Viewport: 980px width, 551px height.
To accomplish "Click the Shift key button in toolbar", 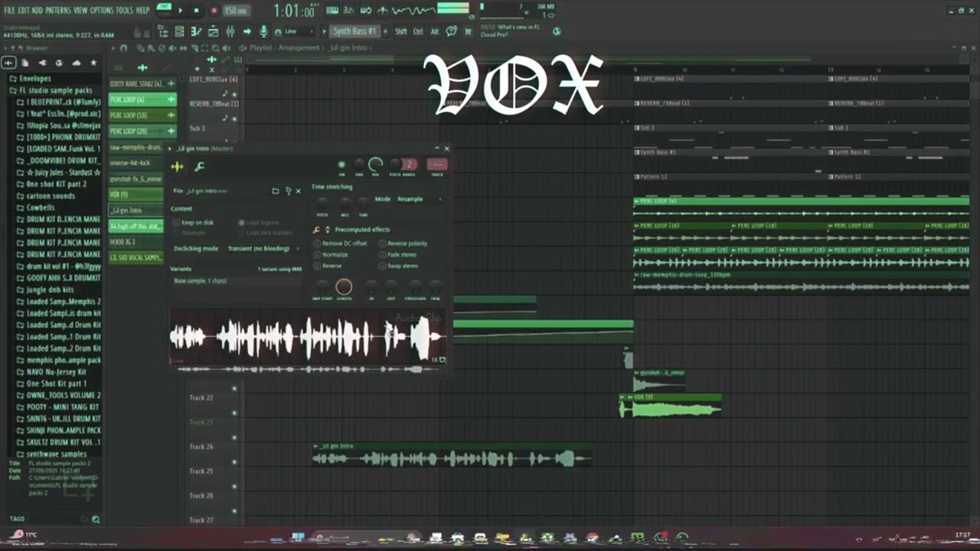I will point(400,31).
